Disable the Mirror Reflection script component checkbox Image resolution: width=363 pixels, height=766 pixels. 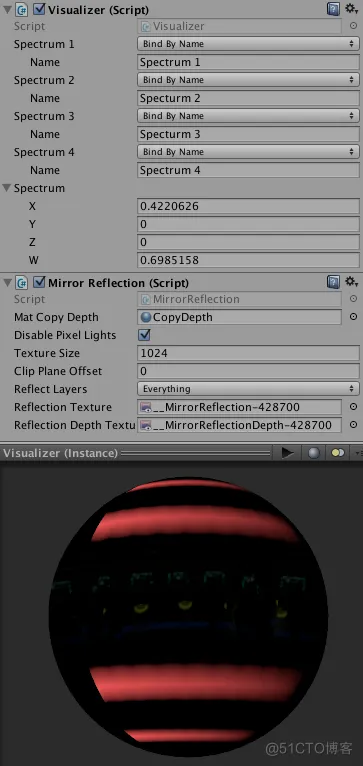39,283
